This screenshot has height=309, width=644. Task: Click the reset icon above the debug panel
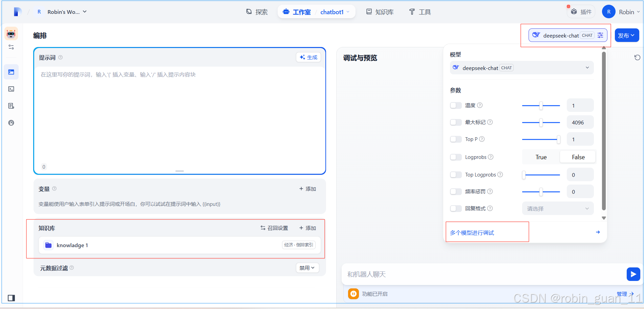tap(638, 57)
